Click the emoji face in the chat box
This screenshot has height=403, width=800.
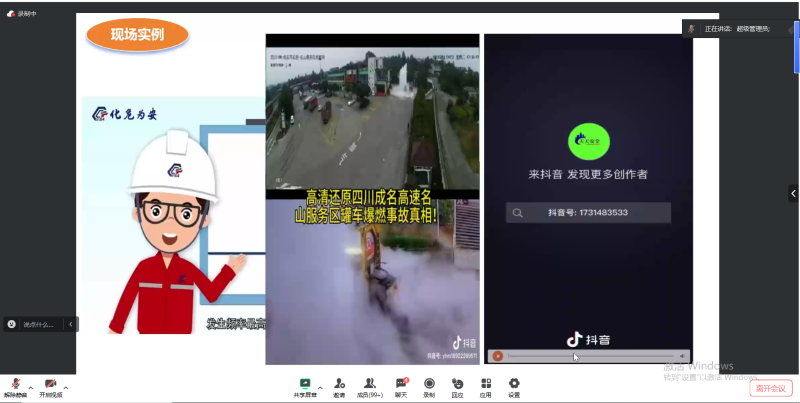(12, 324)
